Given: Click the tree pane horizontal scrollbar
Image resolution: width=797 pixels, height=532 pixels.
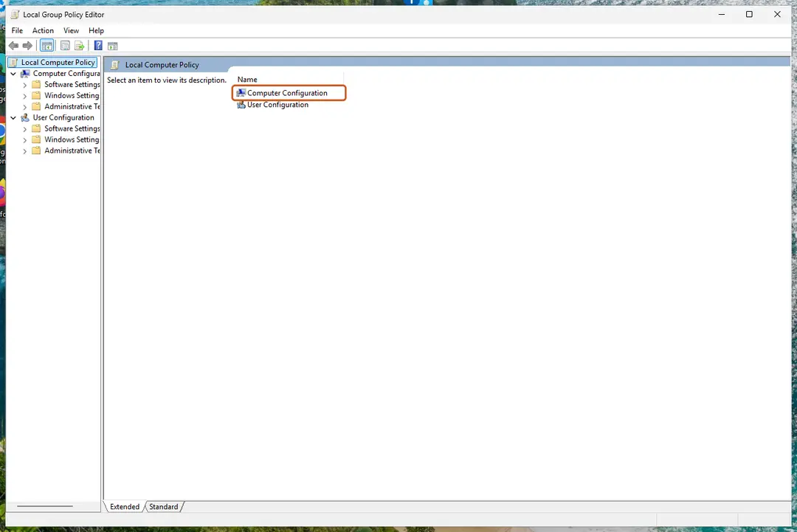Looking at the screenshot, I should 45,506.
